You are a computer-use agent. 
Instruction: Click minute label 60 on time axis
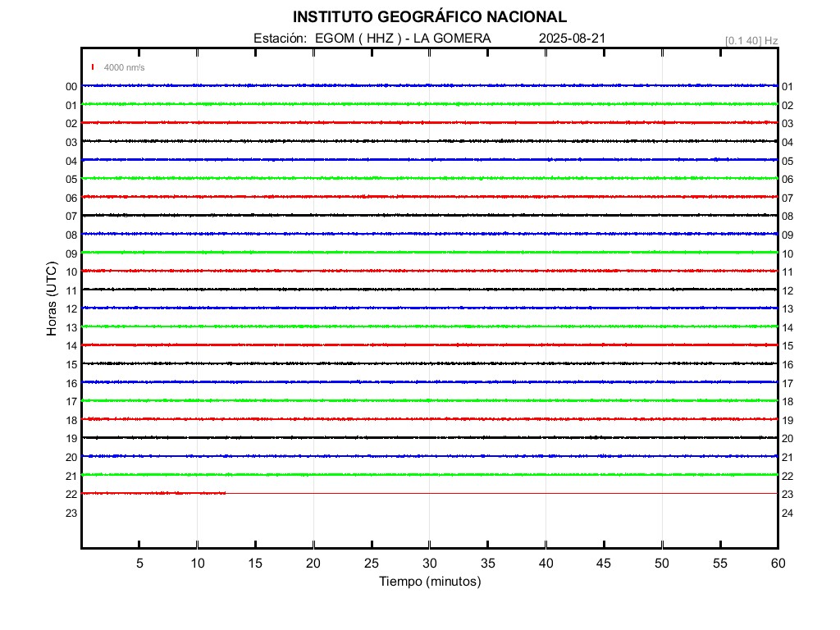[x=778, y=563]
